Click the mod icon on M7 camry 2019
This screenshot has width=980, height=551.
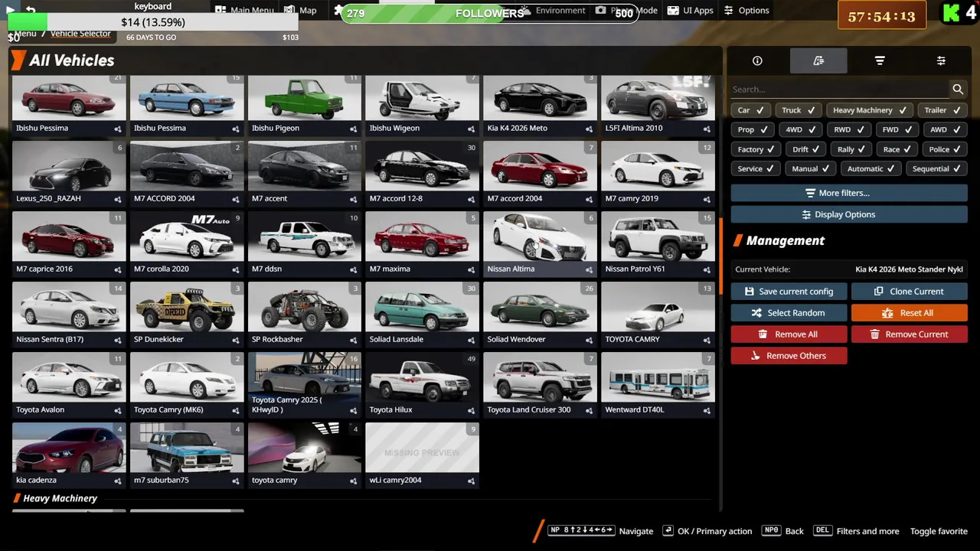pyautogui.click(x=707, y=199)
